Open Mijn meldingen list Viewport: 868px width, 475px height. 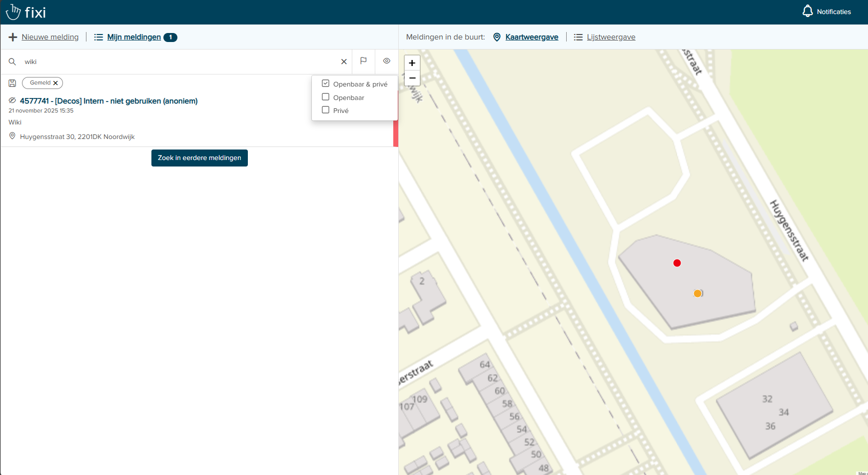click(x=133, y=37)
